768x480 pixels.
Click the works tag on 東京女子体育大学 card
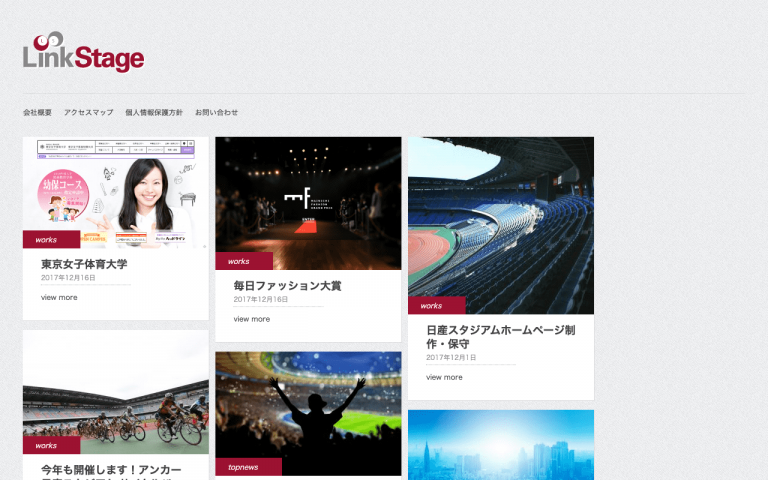(x=51, y=240)
